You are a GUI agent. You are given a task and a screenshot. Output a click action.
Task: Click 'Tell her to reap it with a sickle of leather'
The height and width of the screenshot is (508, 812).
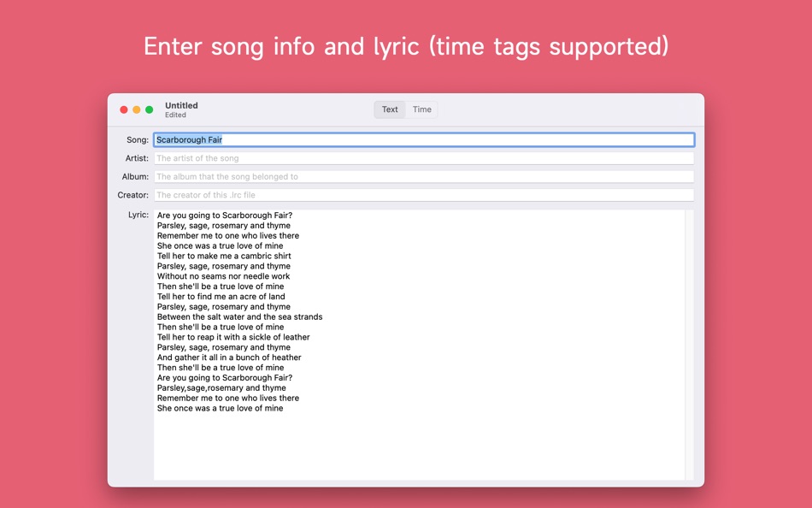(233, 337)
